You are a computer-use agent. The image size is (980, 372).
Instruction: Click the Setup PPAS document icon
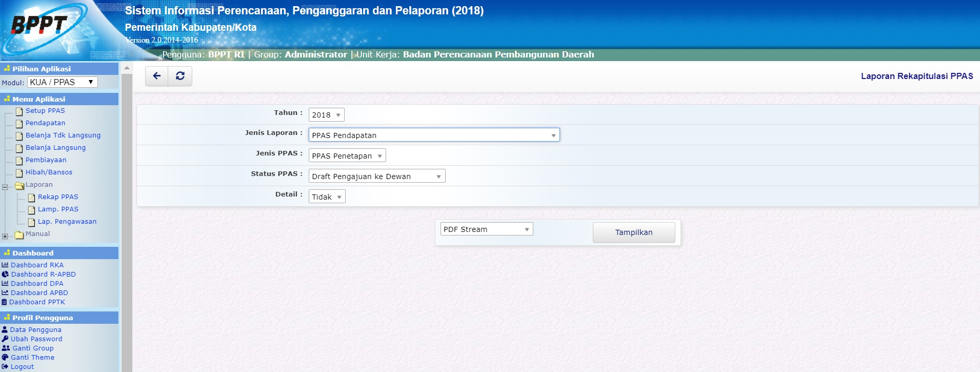pos(19,111)
